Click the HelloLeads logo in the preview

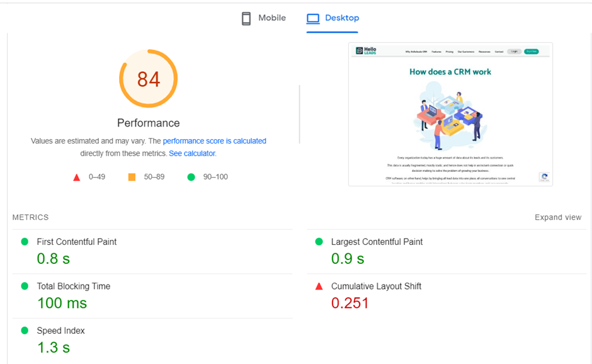(365, 51)
